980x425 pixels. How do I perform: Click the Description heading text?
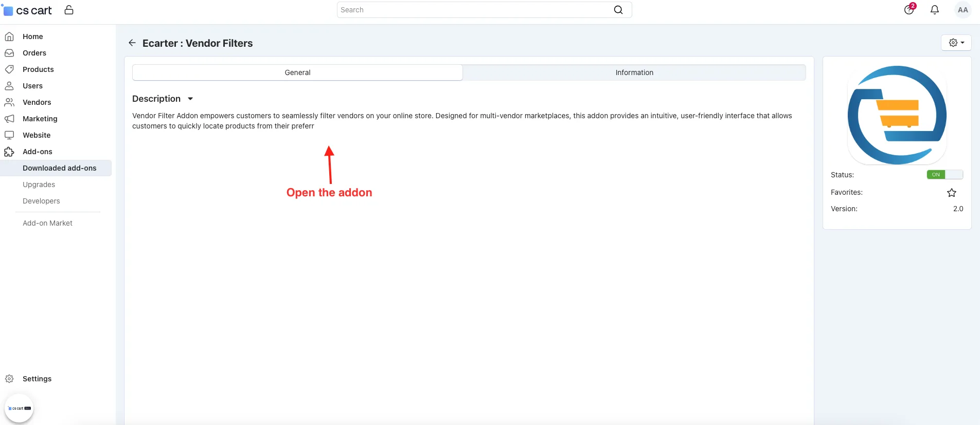pos(156,99)
